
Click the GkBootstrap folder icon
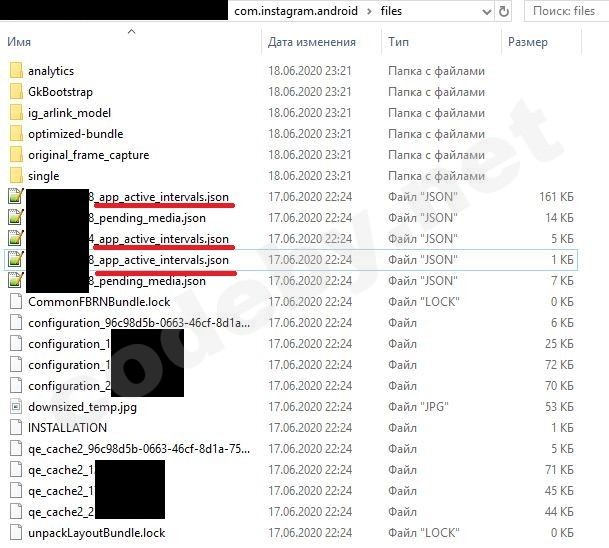(16, 92)
